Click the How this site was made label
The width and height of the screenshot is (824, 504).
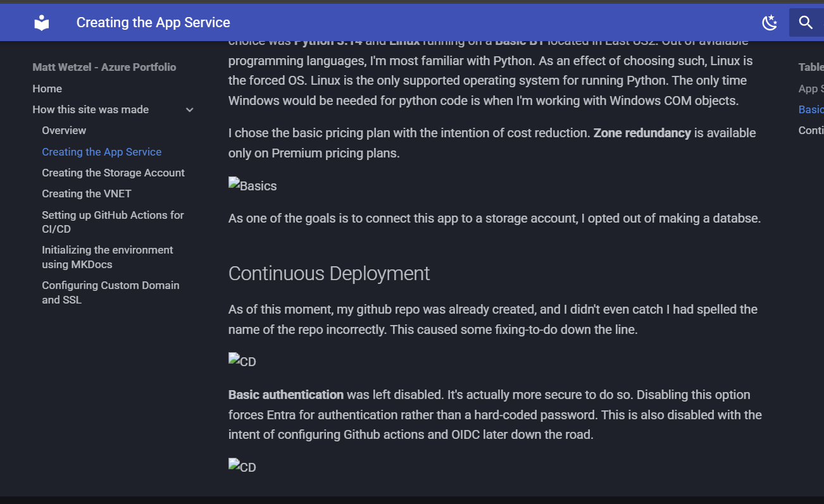pyautogui.click(x=91, y=109)
